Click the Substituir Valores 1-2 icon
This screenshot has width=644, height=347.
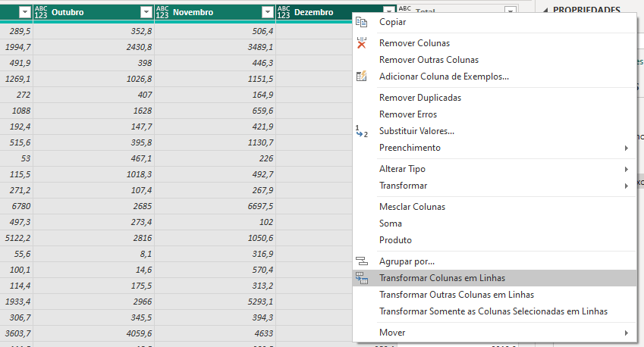pos(361,131)
